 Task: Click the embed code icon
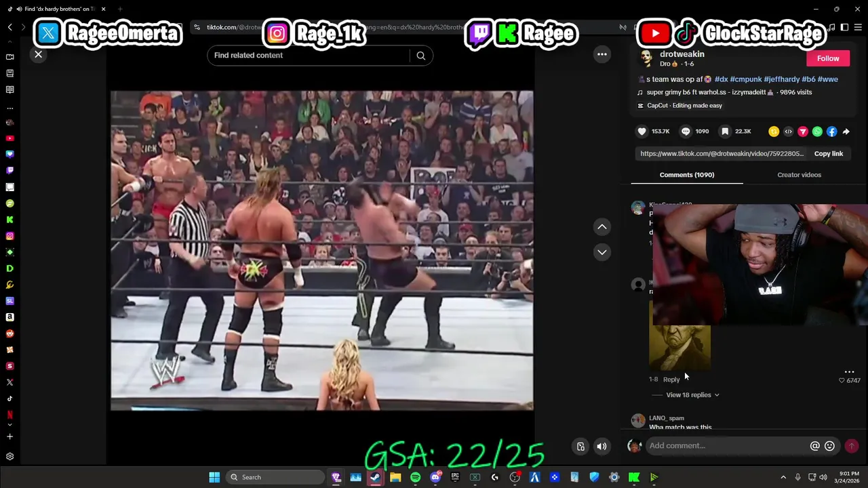(788, 131)
